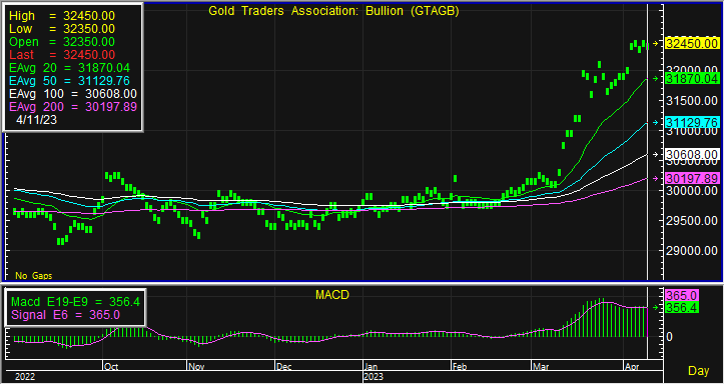
Task: Click the Mar label on time axis
Action: 541,367
